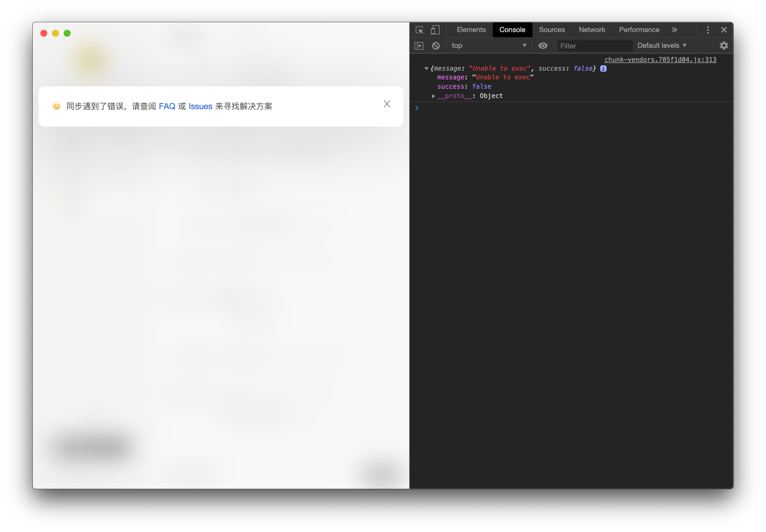Dismiss the sync error notification
Screen dimensions: 766x532
click(387, 104)
